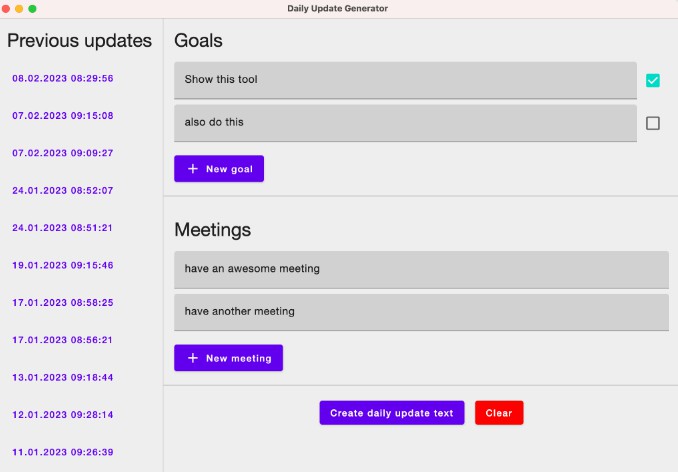Click the plus icon on New meeting
Screen dimensions: 678x472
(193, 358)
